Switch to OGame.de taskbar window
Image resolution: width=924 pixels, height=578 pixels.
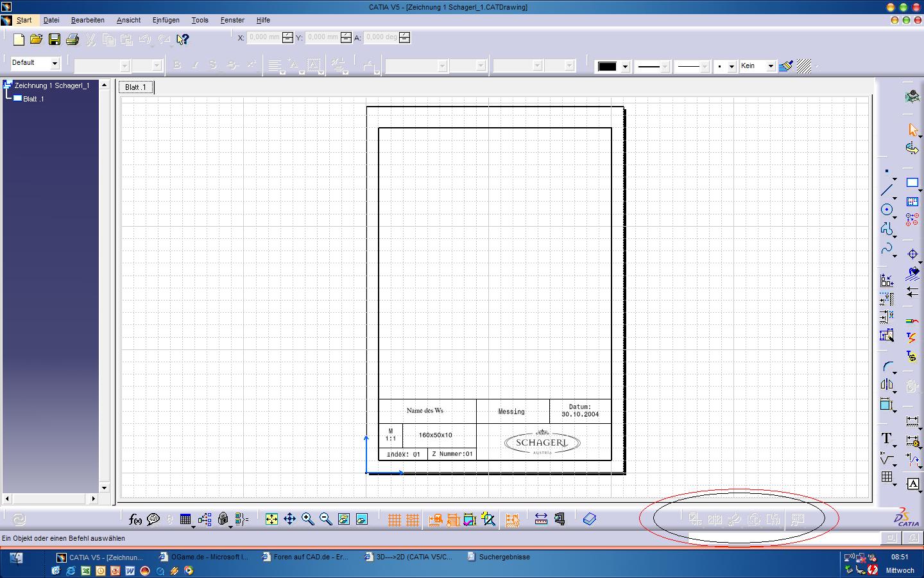203,557
